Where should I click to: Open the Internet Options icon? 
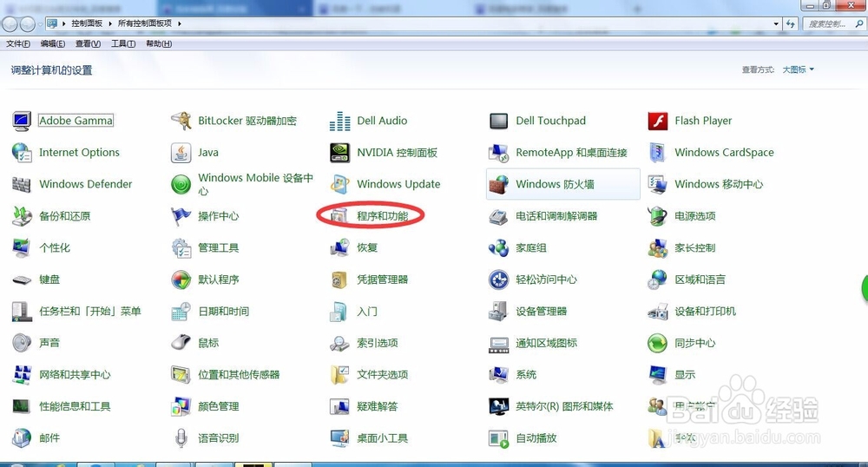pyautogui.click(x=22, y=152)
